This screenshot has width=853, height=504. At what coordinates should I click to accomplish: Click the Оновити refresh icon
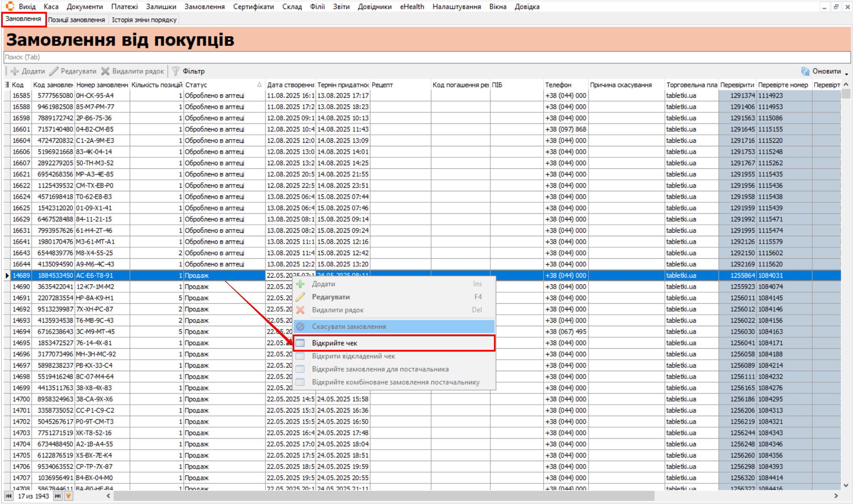tap(805, 71)
